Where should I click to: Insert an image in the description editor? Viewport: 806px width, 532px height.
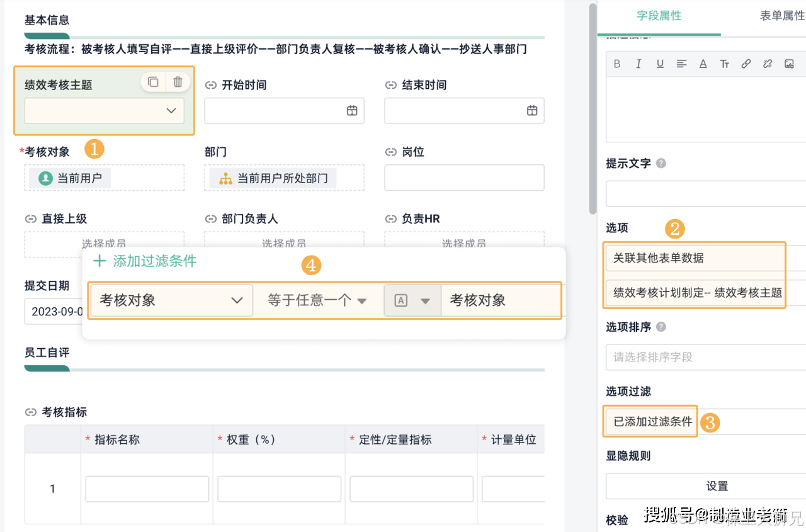pos(789,64)
